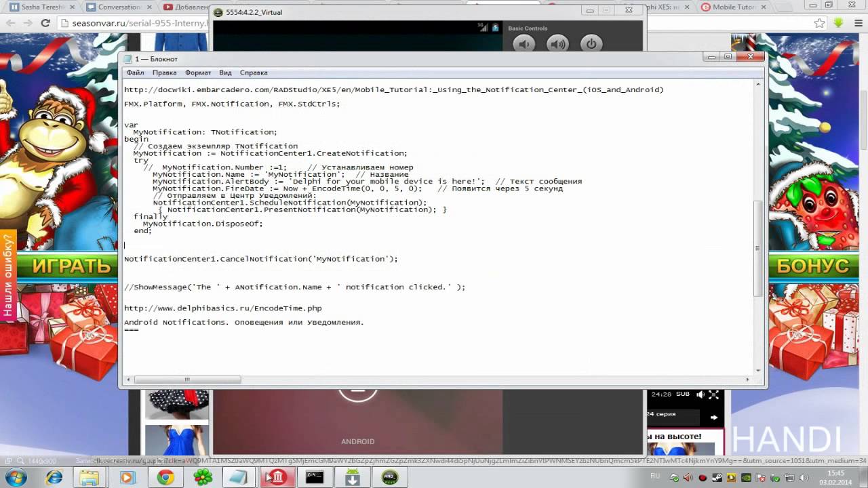Click the 'MyNotification: TNotification;' line
Viewport: 868px width, 488px height.
click(x=205, y=132)
